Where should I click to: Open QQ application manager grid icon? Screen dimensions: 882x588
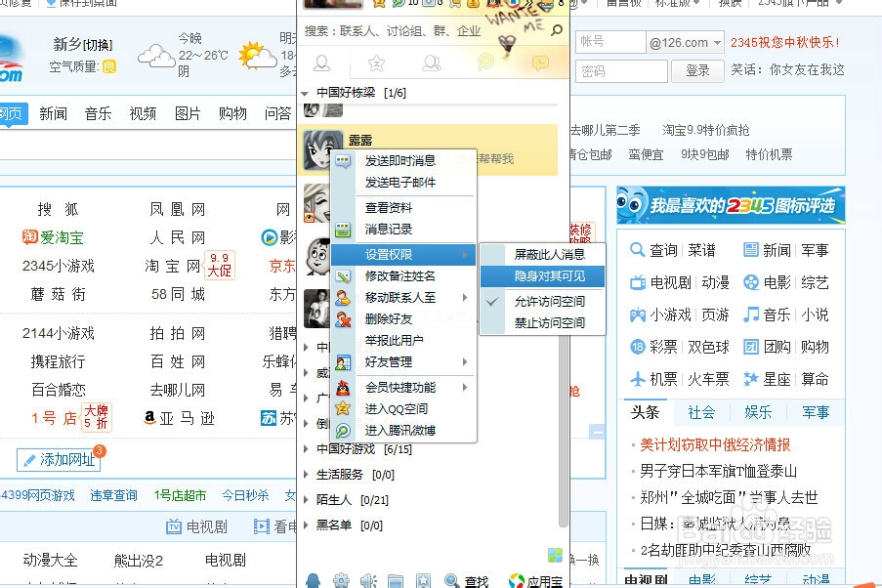(x=555, y=556)
